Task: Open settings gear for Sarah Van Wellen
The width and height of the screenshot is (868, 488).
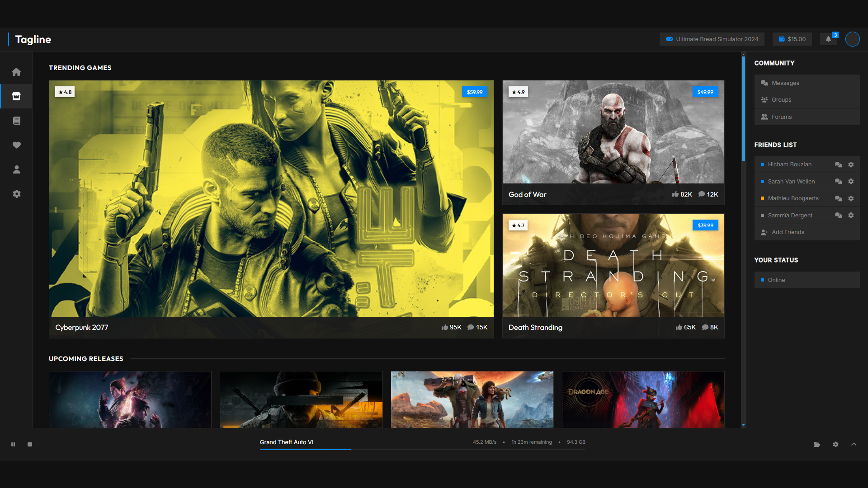Action: click(x=851, y=181)
